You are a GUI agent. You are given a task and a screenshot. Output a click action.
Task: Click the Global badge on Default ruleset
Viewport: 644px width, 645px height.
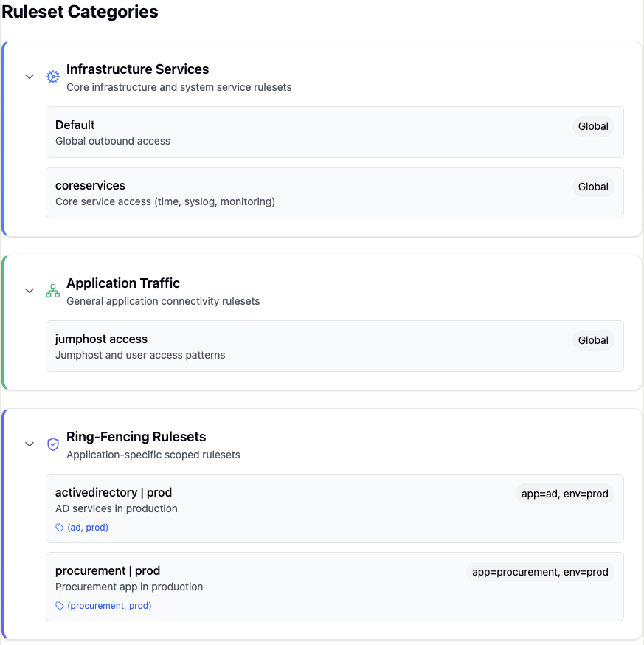pyautogui.click(x=593, y=126)
